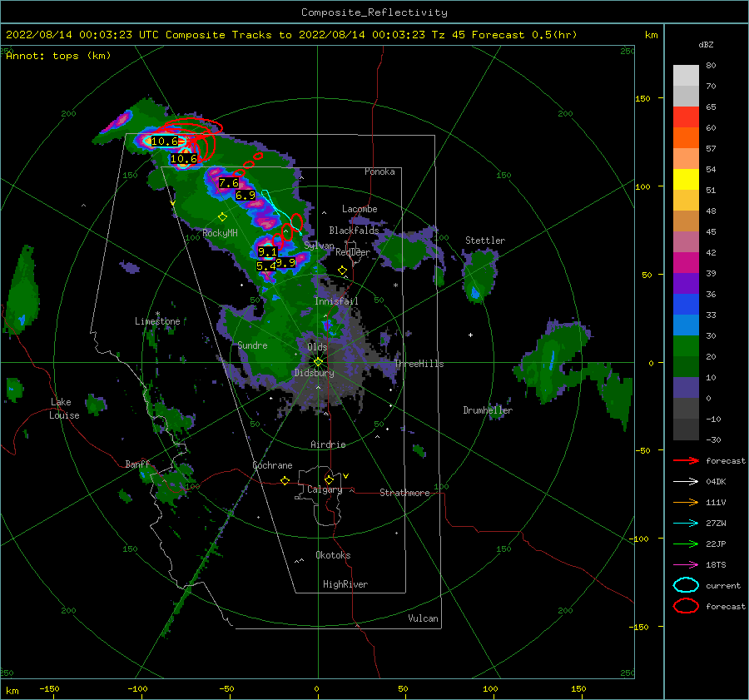This screenshot has height=700, width=749.
Task: Select the Okotoks town label
Action: click(333, 554)
